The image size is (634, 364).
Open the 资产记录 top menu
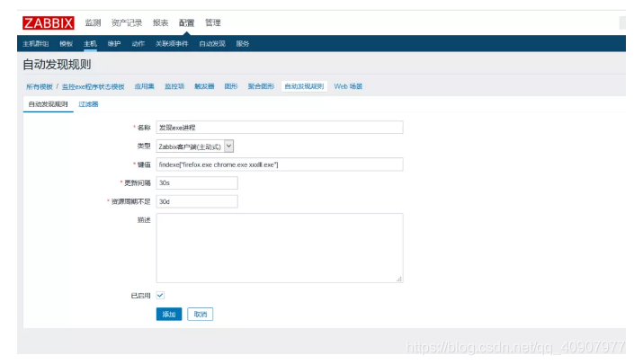[x=127, y=22]
